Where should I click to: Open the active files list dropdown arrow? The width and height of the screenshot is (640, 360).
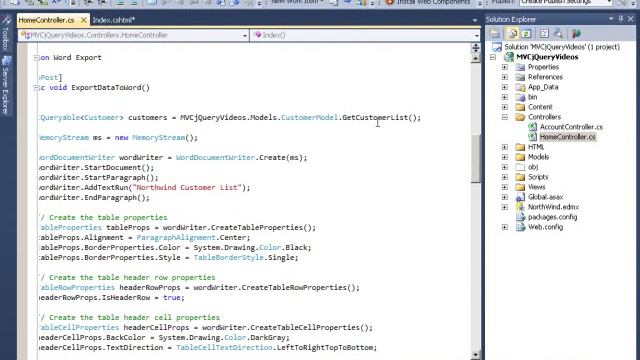(475, 20)
